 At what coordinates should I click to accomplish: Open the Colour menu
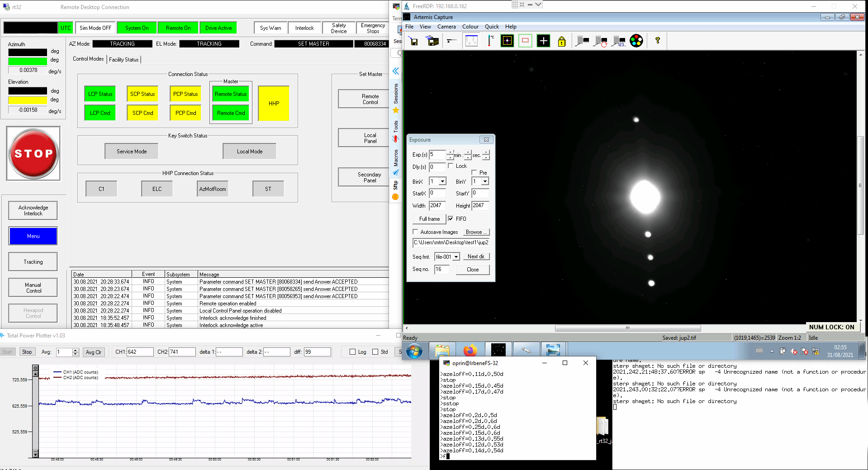(470, 27)
